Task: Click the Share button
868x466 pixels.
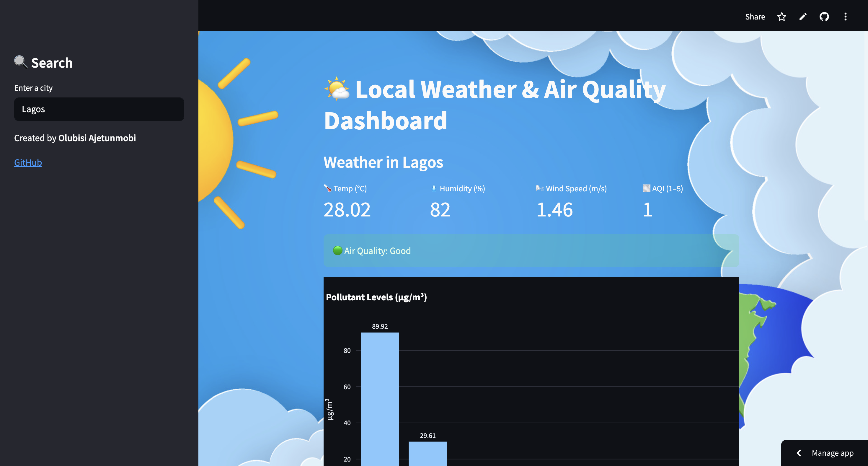Action: coord(755,17)
